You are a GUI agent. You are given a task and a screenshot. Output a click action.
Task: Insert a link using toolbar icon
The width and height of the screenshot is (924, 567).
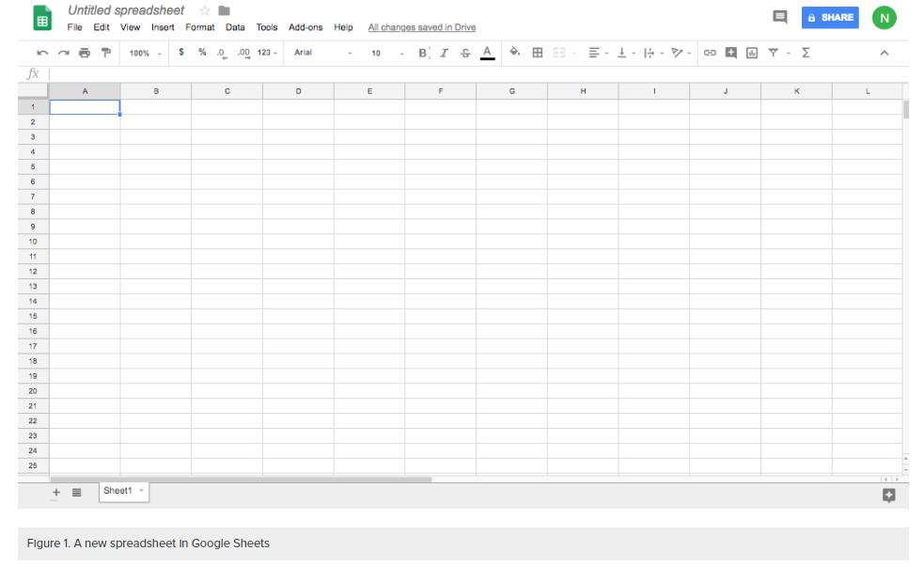point(710,53)
